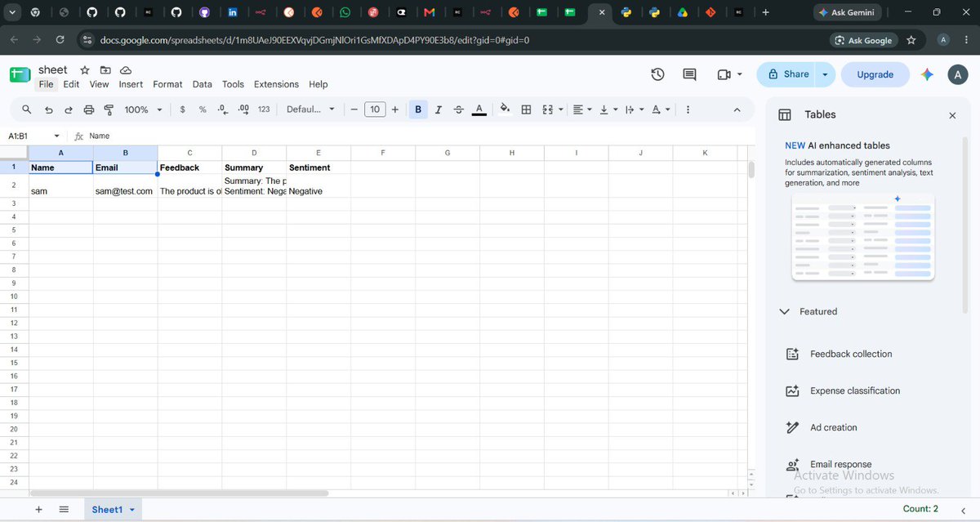Toggle strikethrough formatting

[459, 109]
